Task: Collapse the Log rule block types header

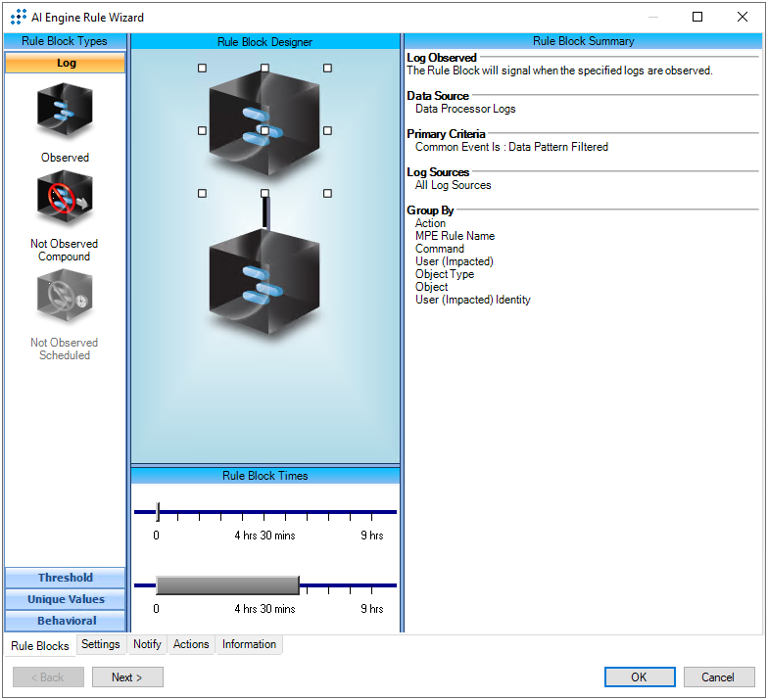Action: coord(66,63)
